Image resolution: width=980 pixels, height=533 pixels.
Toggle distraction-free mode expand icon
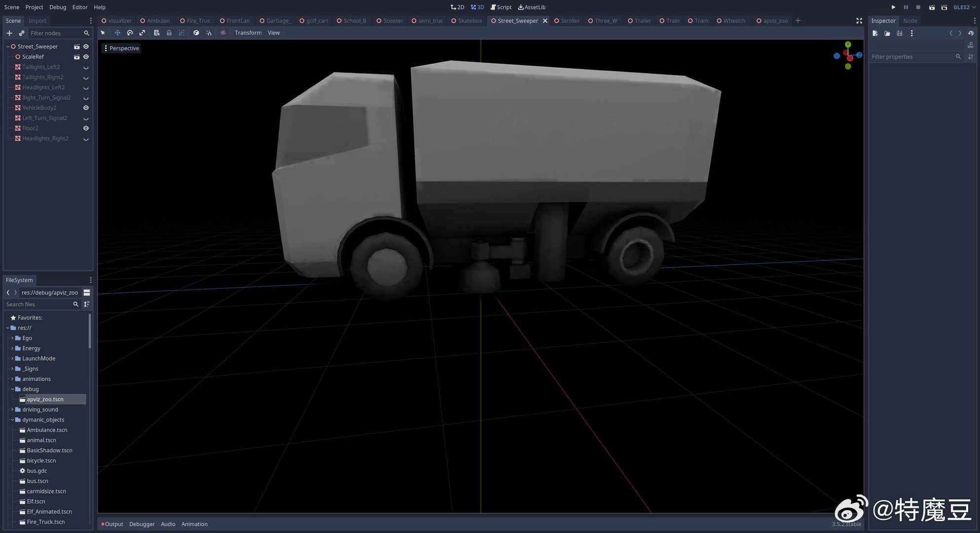pyautogui.click(x=859, y=21)
